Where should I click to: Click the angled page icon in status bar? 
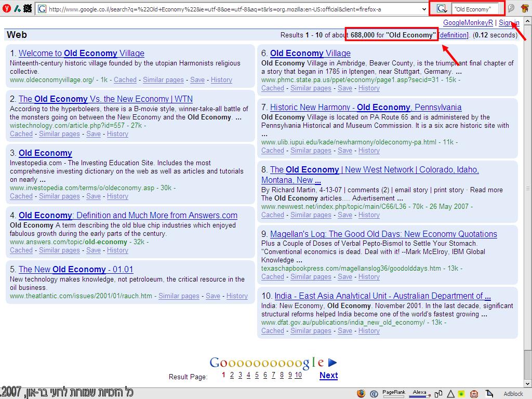pyautogui.click(x=489, y=394)
